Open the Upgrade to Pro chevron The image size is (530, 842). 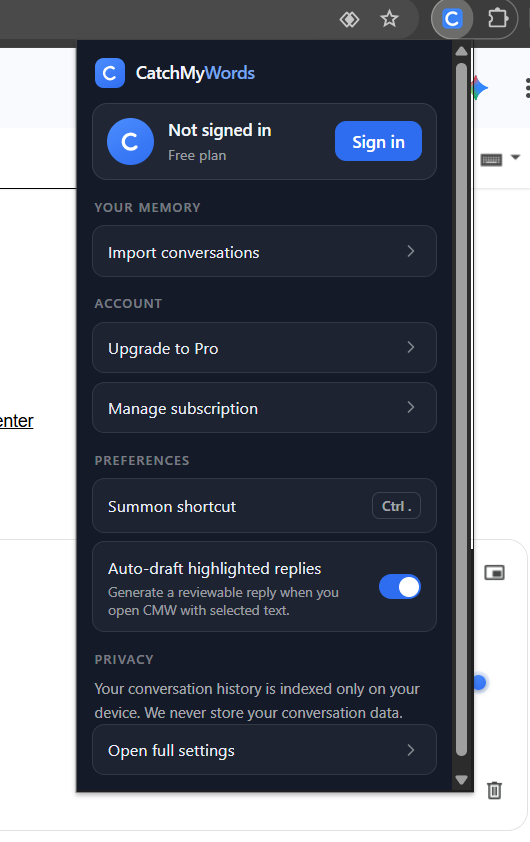coord(411,347)
